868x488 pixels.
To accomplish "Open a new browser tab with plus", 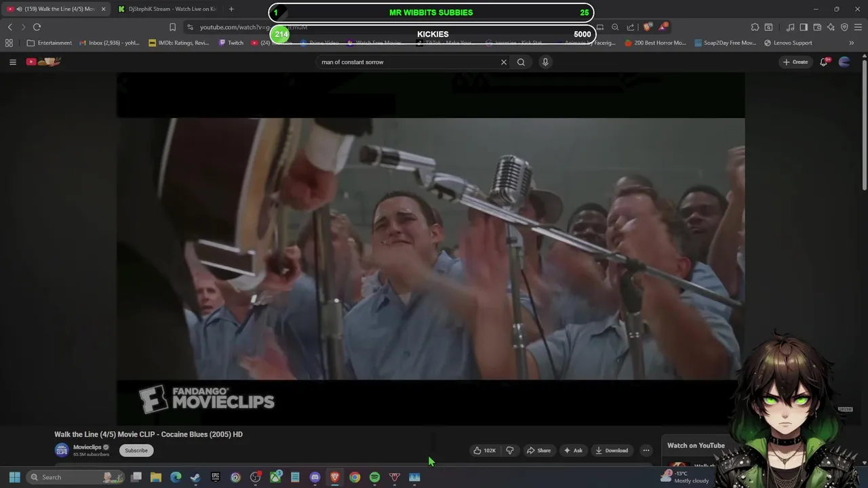I will click(x=231, y=9).
